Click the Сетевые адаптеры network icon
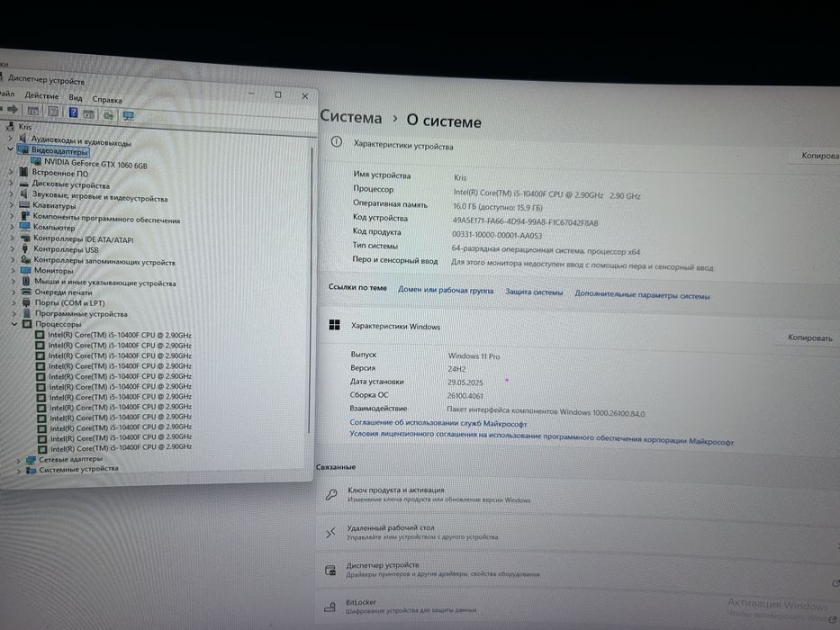 pos(31,460)
